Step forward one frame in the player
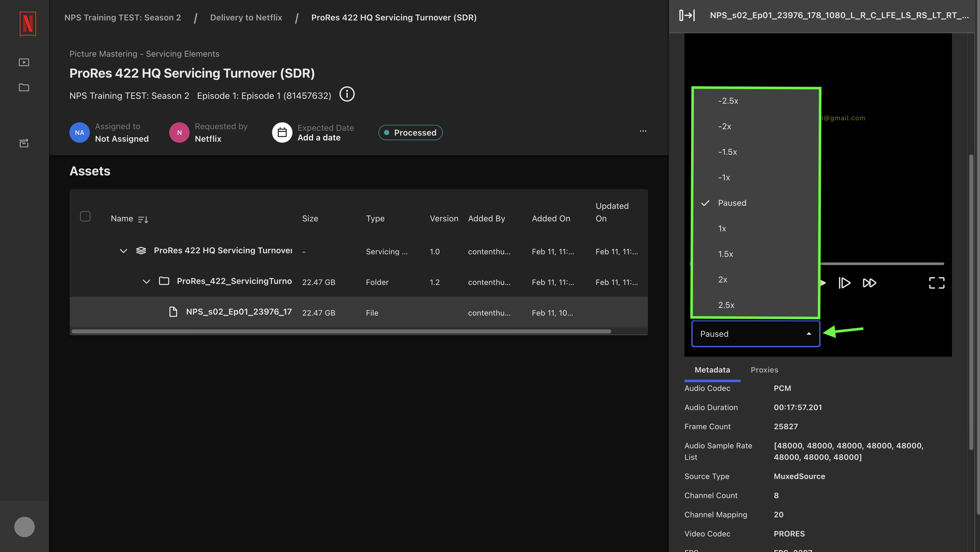 (x=844, y=283)
